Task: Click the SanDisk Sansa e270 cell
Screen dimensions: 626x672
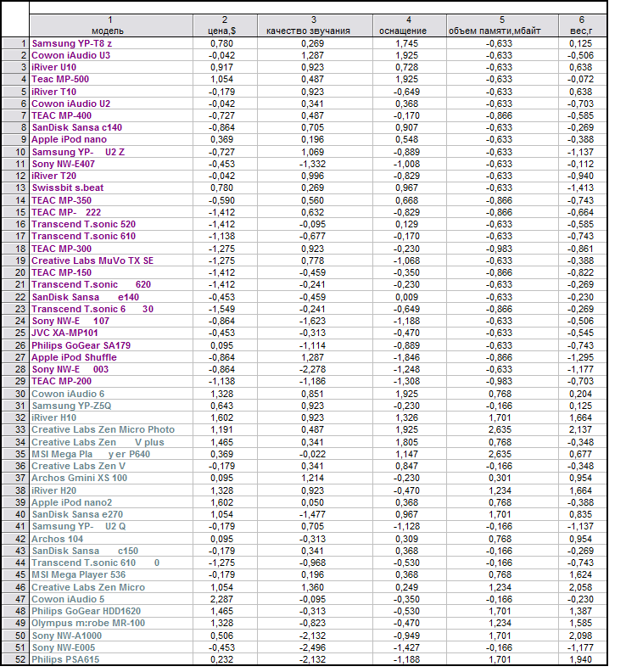Action: (x=111, y=515)
